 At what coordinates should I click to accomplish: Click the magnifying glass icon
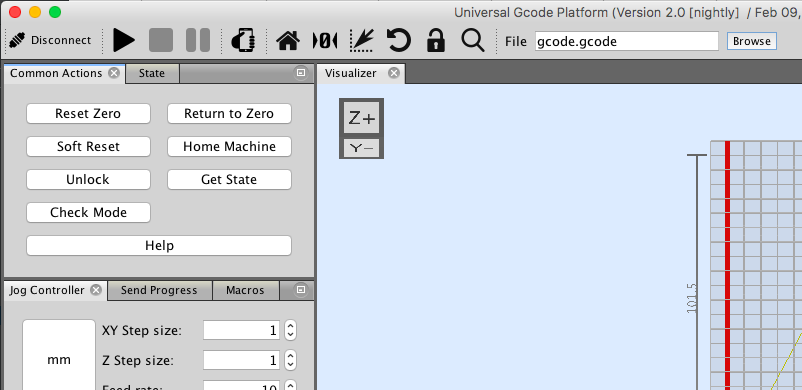[473, 40]
